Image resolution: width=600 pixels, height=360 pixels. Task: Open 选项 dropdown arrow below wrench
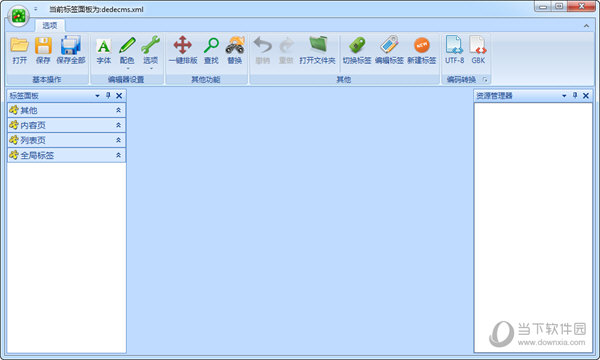tap(151, 69)
